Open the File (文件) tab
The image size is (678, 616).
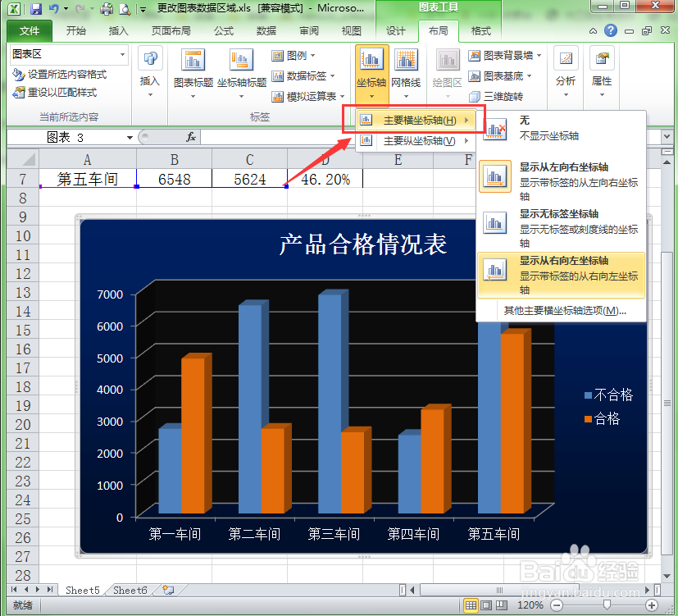pyautogui.click(x=30, y=30)
